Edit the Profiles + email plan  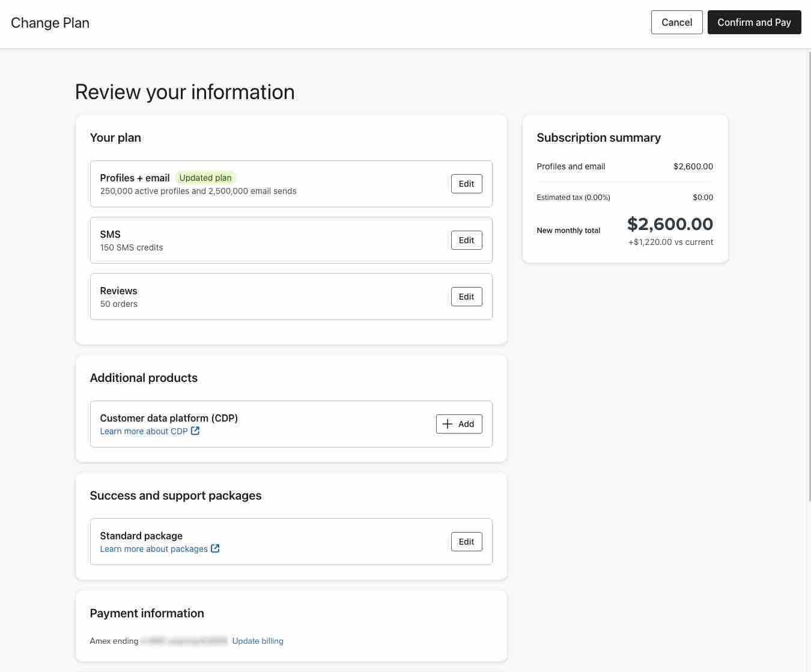tap(466, 184)
